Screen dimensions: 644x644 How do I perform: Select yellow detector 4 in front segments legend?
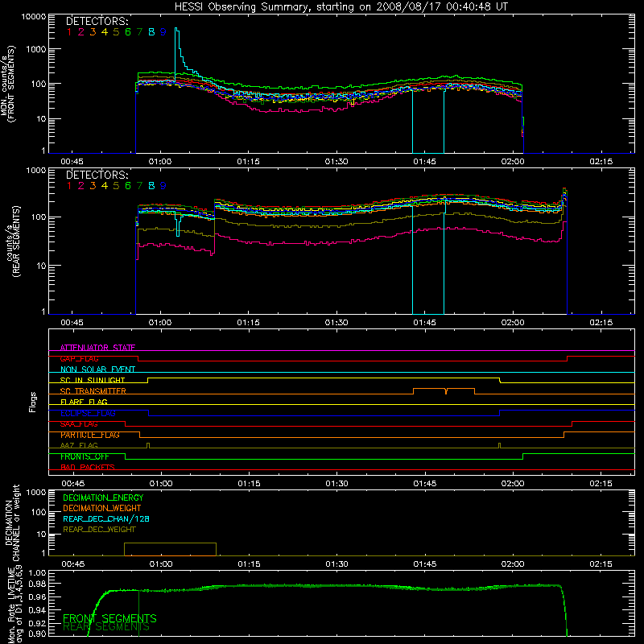coord(105,32)
